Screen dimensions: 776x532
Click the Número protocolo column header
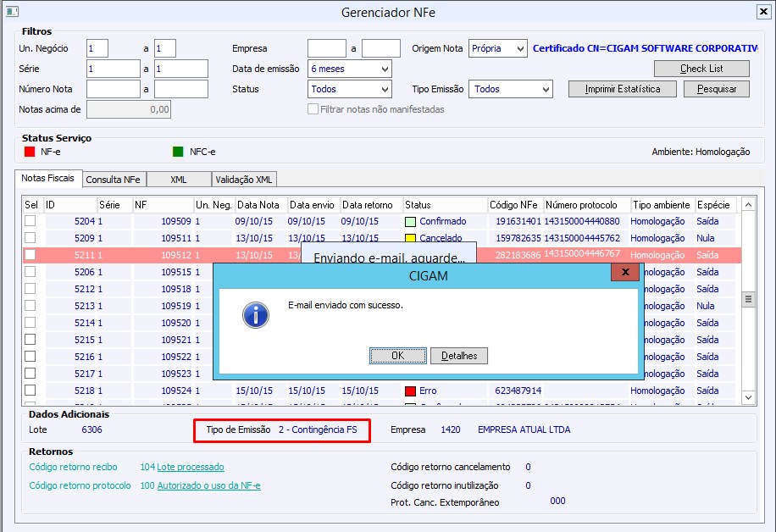click(587, 205)
